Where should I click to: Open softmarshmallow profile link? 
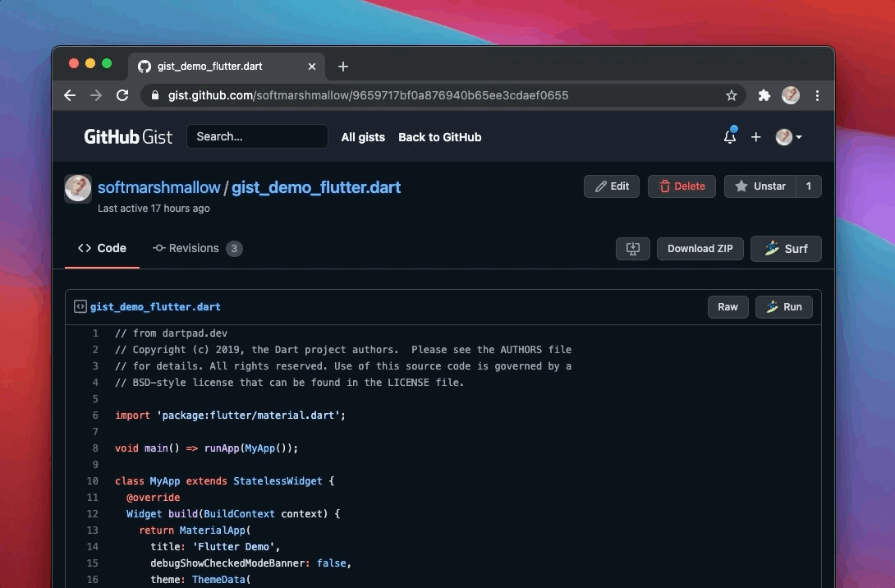158,187
